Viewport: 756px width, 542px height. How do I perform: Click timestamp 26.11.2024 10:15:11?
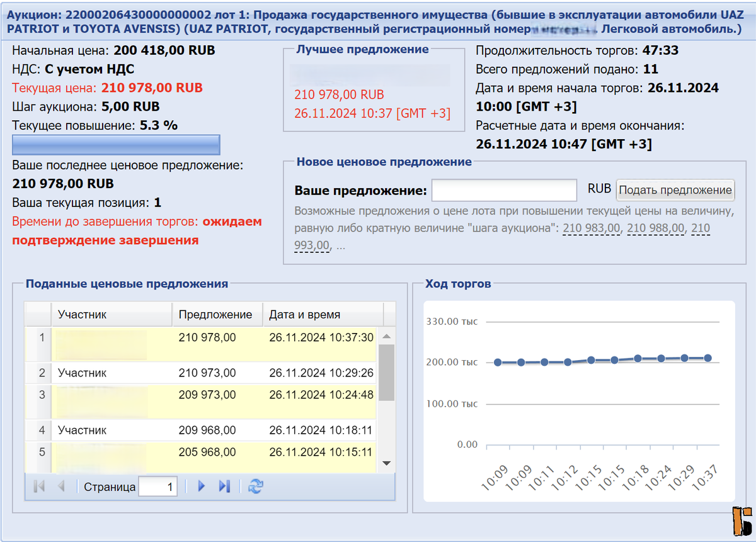(321, 452)
